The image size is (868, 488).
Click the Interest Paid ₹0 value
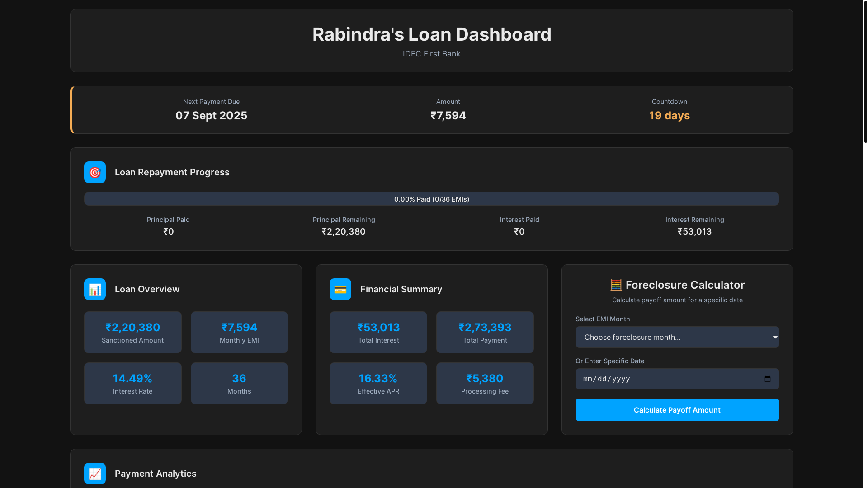[519, 231]
